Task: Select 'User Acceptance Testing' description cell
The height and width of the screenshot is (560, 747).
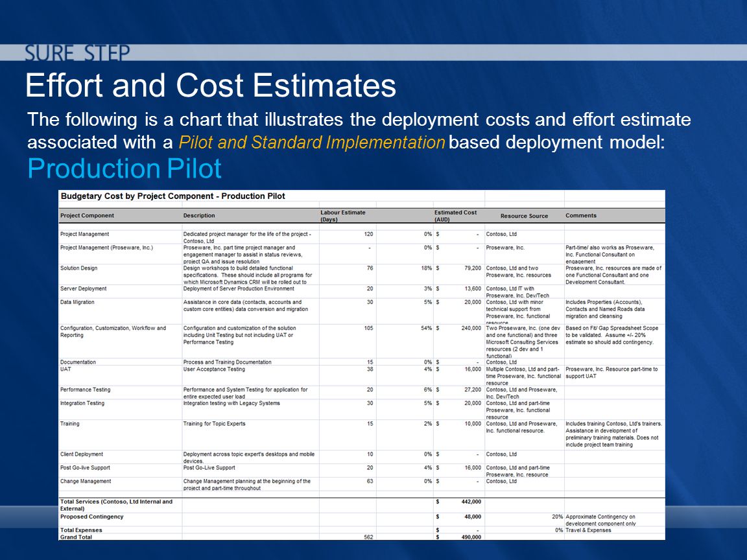Action: pyautogui.click(x=214, y=369)
